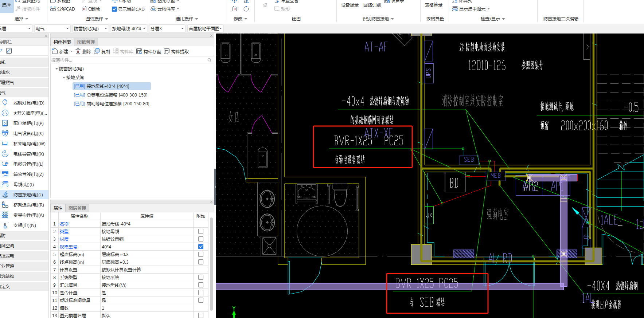
Task: Toggle 附加 checkbox for 是否计量 row
Action: [201, 293]
